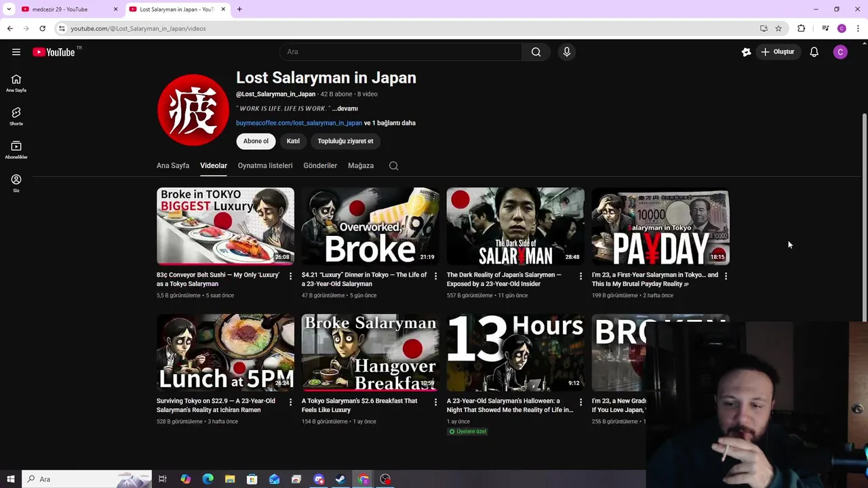This screenshot has width=868, height=488.
Task: Open options for Conveyor Belt Sushi video
Action: pyautogui.click(x=290, y=276)
